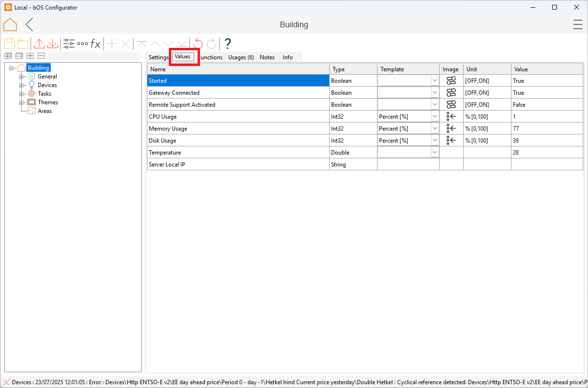Select Areas in the tree
Image resolution: width=588 pixels, height=388 pixels.
[x=44, y=111]
